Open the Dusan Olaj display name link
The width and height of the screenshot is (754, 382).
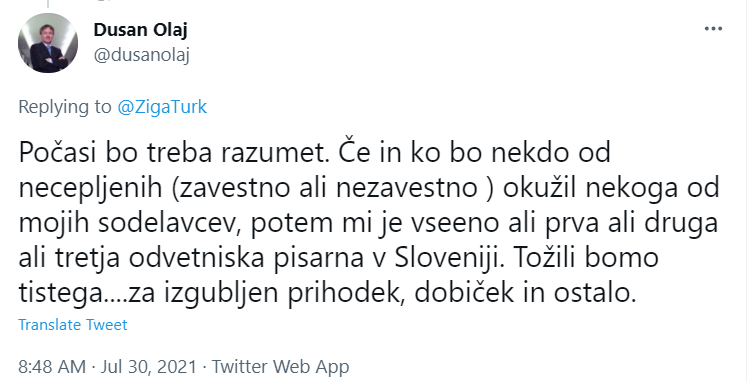pyautogui.click(x=140, y=30)
